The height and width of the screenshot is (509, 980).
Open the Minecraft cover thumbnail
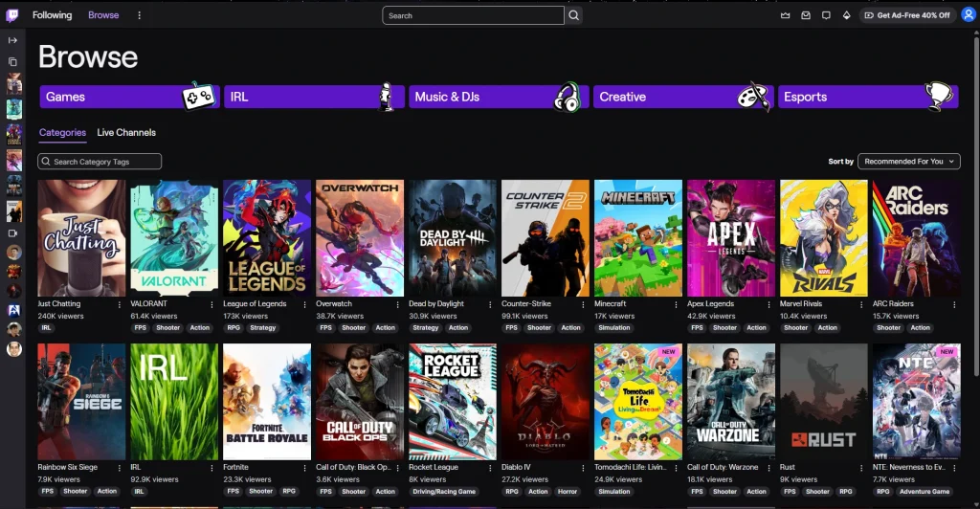pyautogui.click(x=638, y=238)
